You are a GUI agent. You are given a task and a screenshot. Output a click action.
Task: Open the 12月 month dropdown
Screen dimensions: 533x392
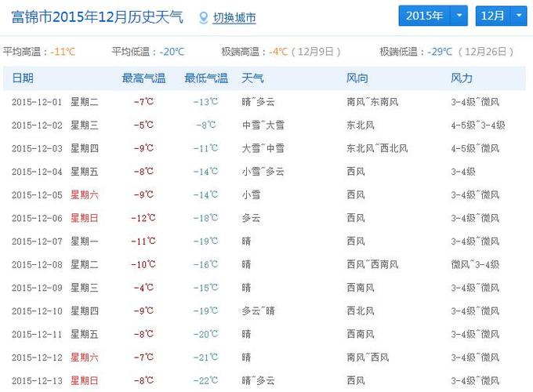[501, 16]
